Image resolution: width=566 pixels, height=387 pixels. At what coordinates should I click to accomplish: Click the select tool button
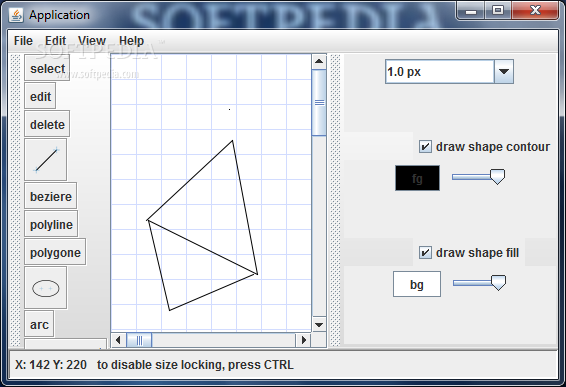(x=47, y=68)
